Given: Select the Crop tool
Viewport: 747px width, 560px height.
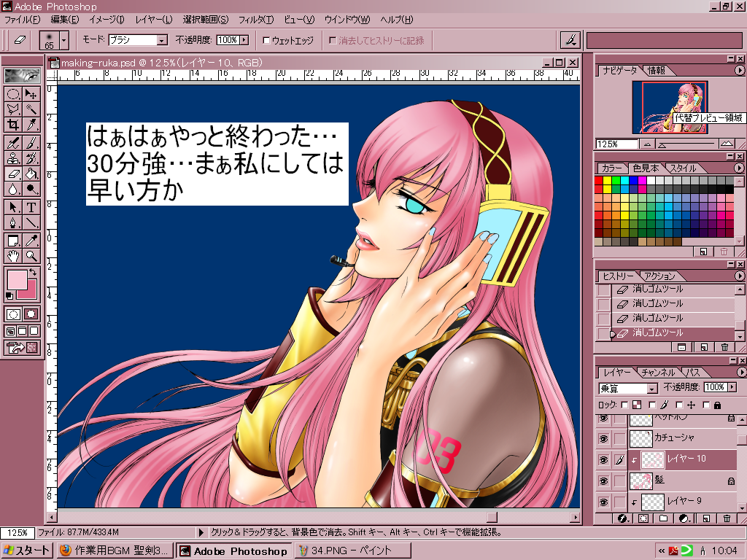Looking at the screenshot, I should [x=13, y=124].
